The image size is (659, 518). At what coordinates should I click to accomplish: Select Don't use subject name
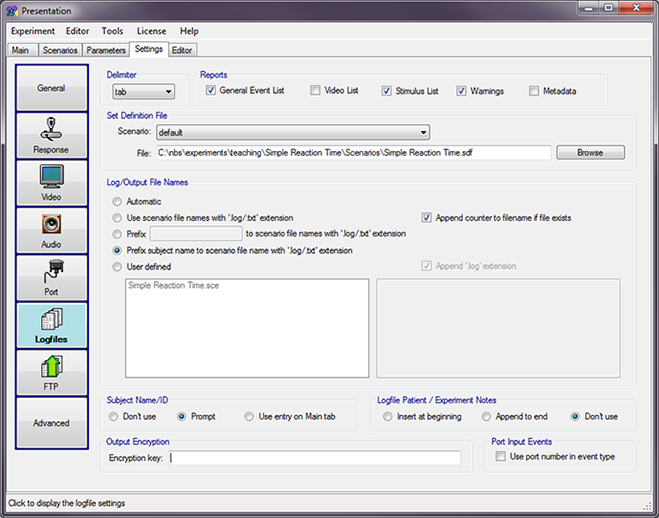tap(113, 416)
